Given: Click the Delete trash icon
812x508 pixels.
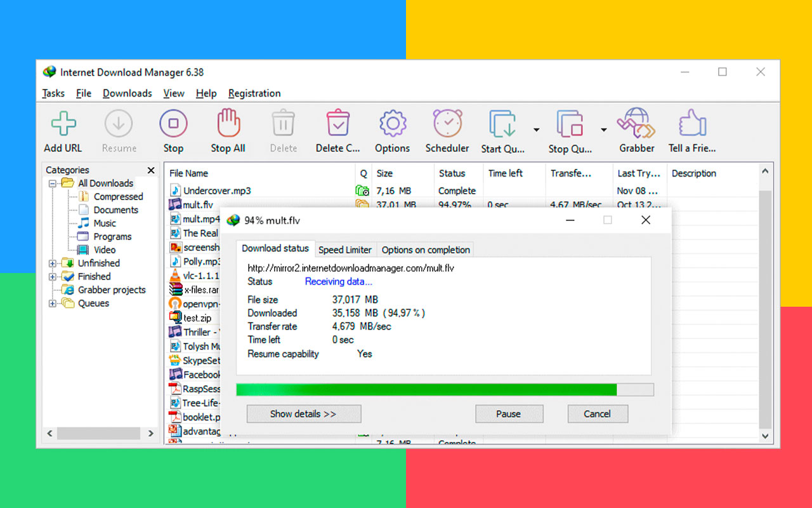Looking at the screenshot, I should pos(284,123).
